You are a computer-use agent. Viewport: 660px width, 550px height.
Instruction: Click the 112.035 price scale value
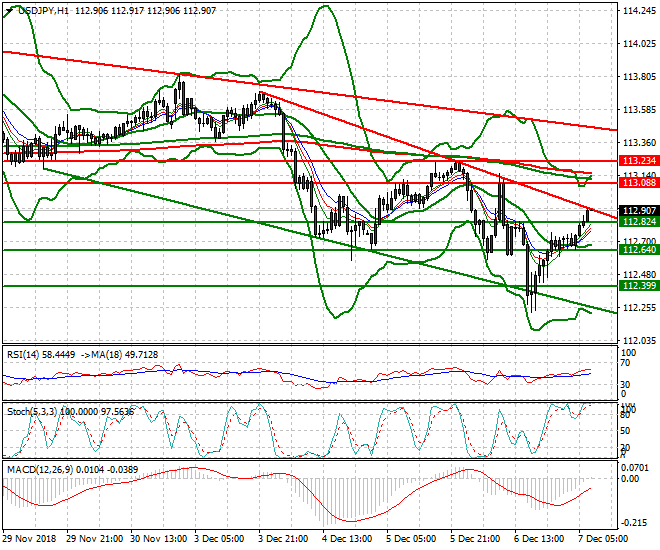coord(639,340)
